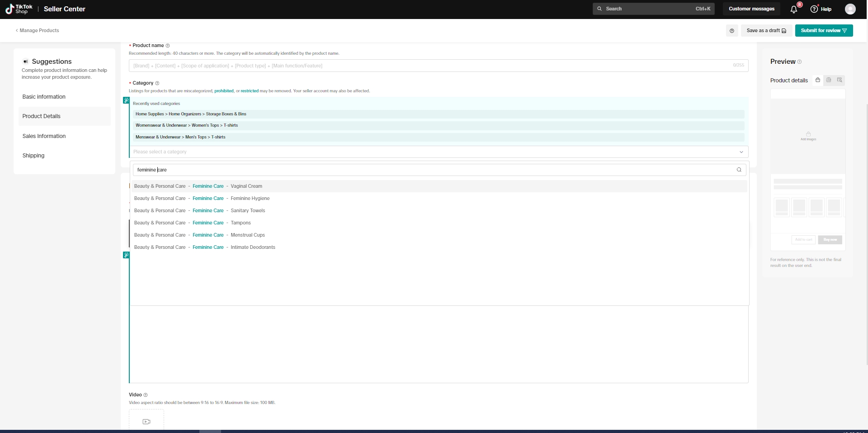
Task: Select the shopping bag preview mode icon
Action: 817,80
